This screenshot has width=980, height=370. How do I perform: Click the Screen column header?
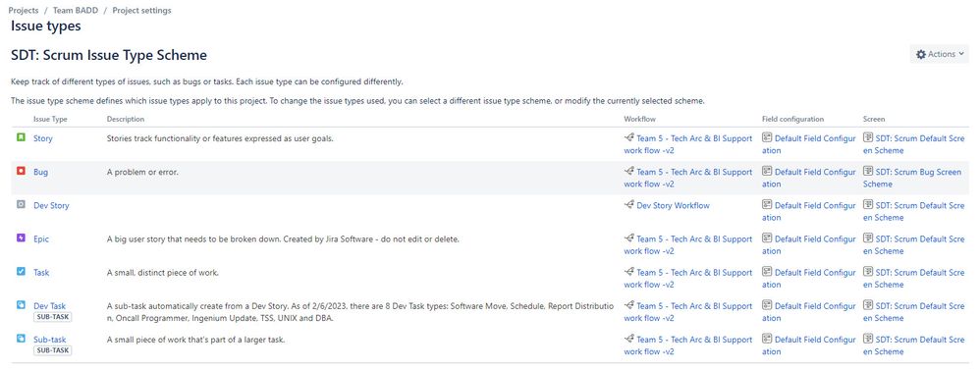874,119
